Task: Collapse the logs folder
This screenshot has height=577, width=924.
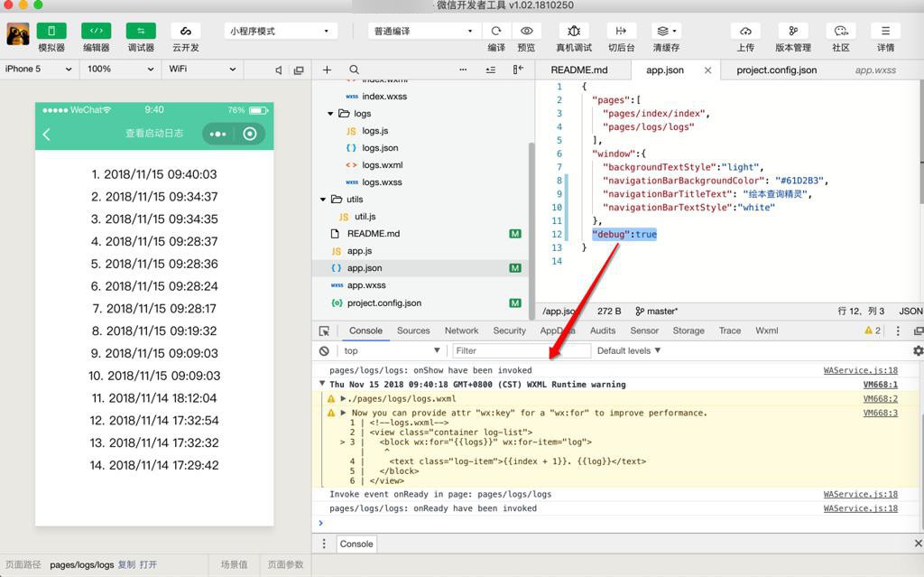Action: (330, 113)
